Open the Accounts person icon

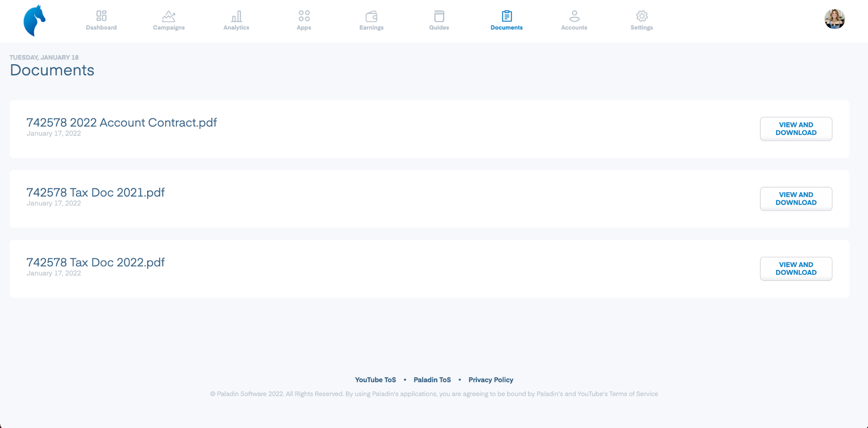574,16
